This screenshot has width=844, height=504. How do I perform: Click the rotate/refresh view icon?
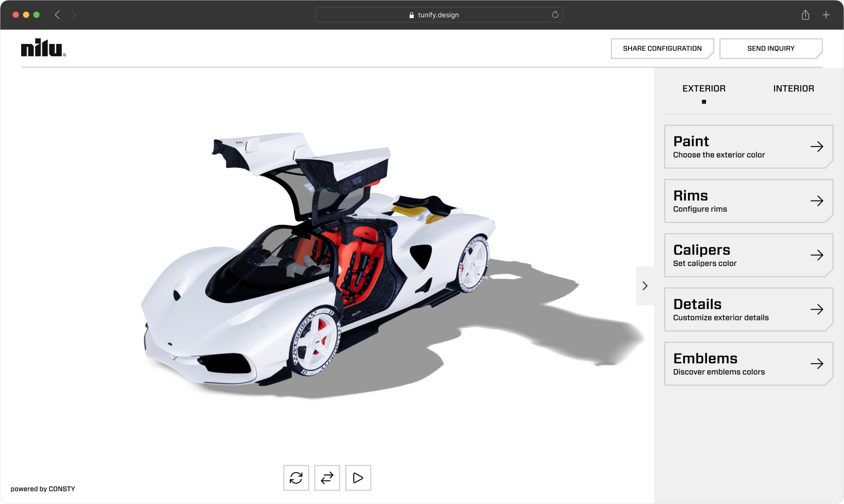pos(296,478)
